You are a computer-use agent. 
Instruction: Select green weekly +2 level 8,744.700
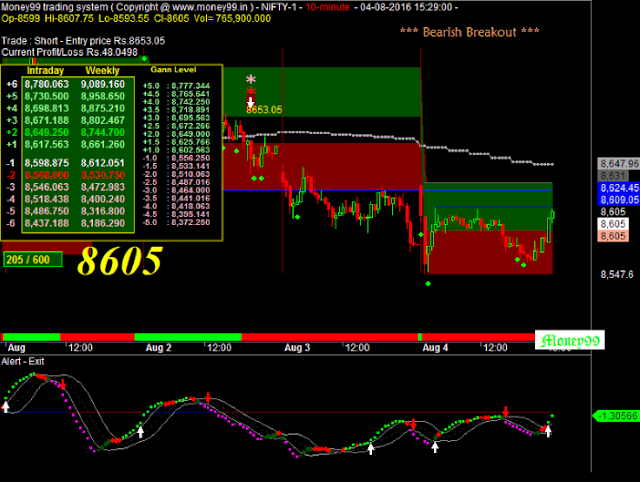coord(103,132)
